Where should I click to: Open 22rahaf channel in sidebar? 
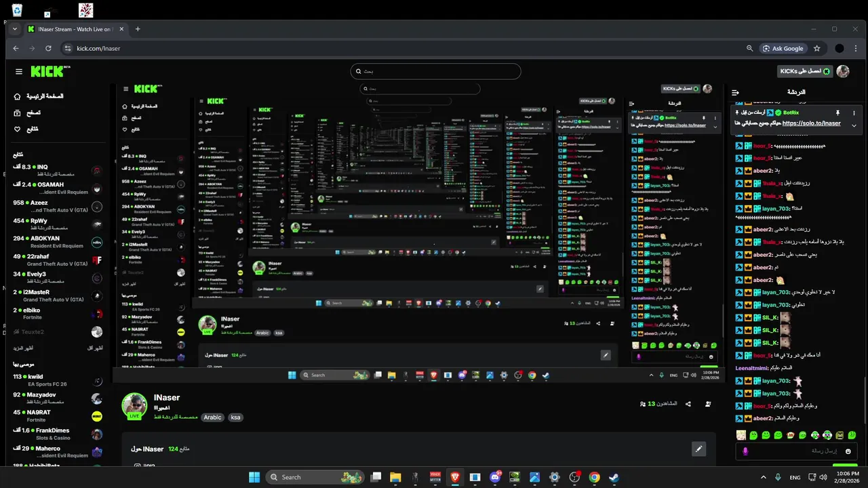point(58,260)
